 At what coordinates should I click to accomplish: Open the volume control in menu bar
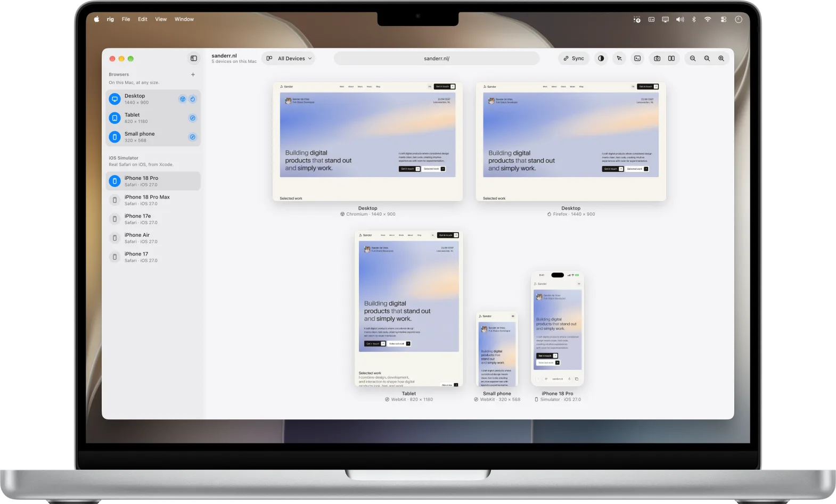coord(680,19)
